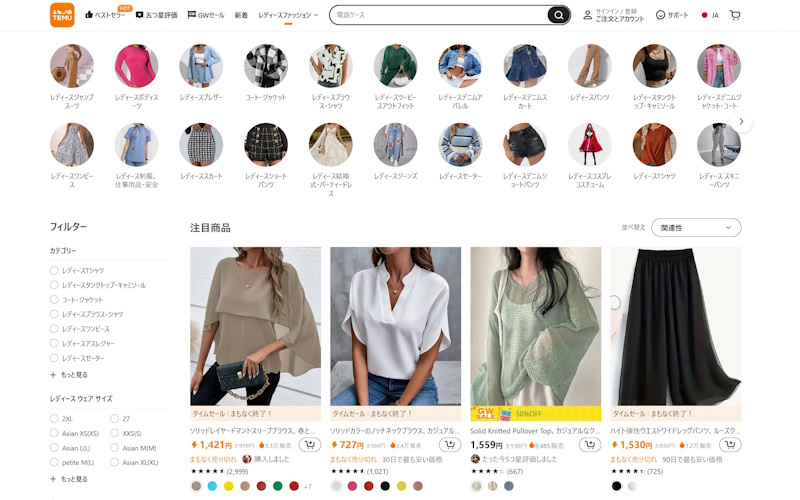Show next categories with the right arrow
This screenshot has width=800, height=500.
741,121
